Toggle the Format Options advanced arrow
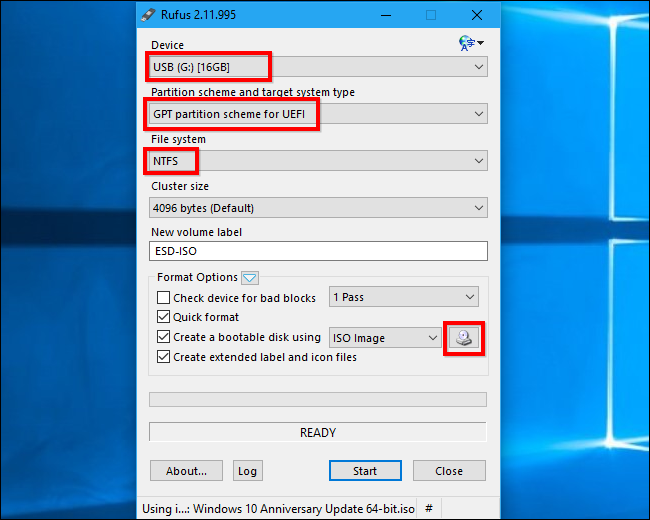Viewport: 650px width, 520px height. (250, 277)
